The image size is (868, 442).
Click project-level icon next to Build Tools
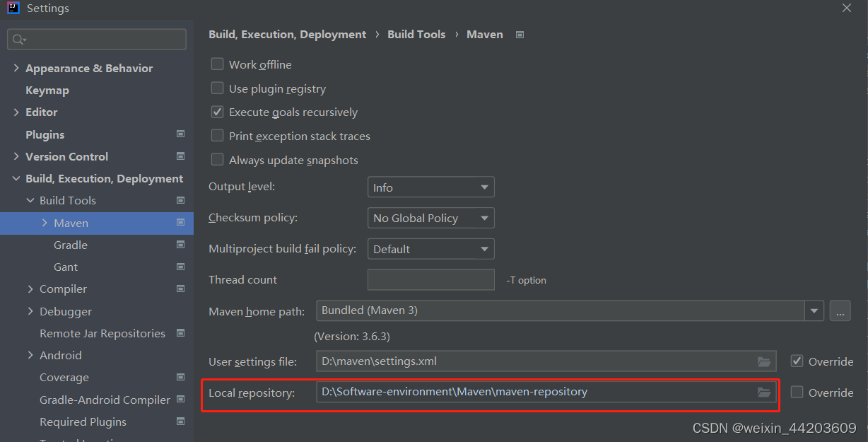(180, 200)
